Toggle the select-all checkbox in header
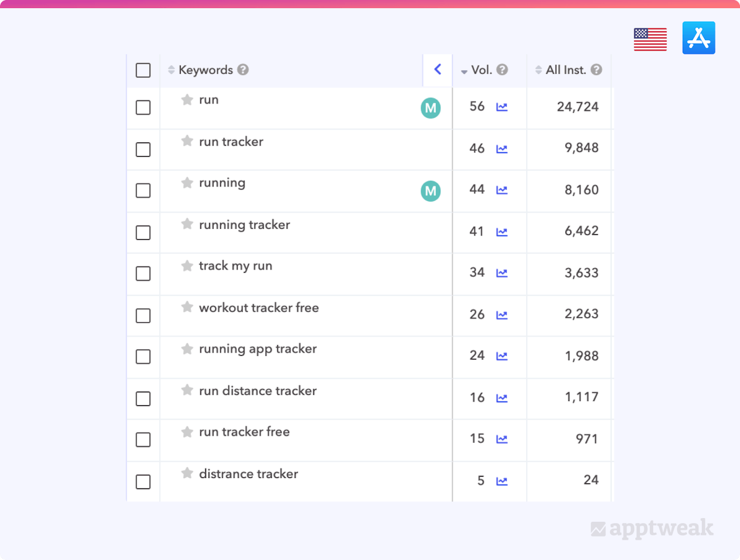Screen dimensions: 740x560 click(x=143, y=70)
